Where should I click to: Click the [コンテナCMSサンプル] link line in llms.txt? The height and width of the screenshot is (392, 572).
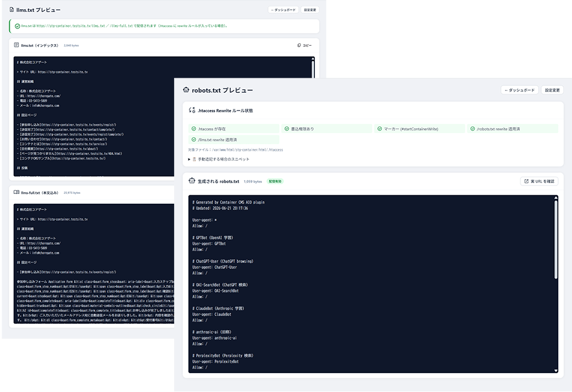click(61, 159)
